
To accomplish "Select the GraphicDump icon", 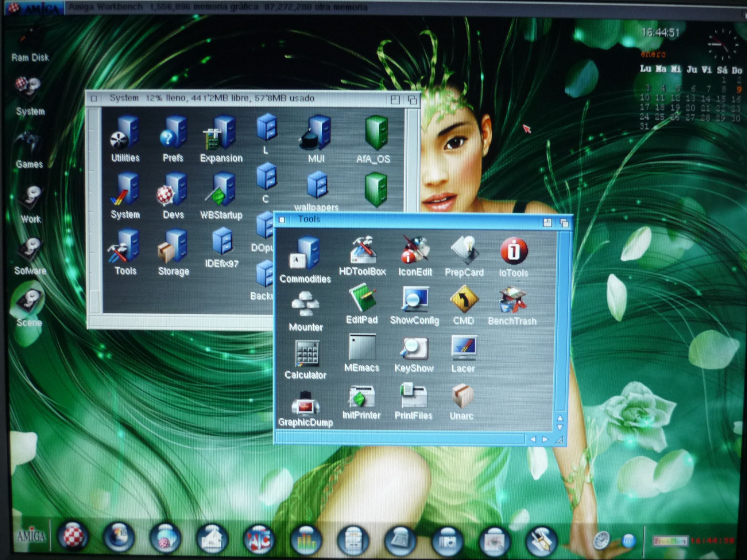I will coord(305,403).
